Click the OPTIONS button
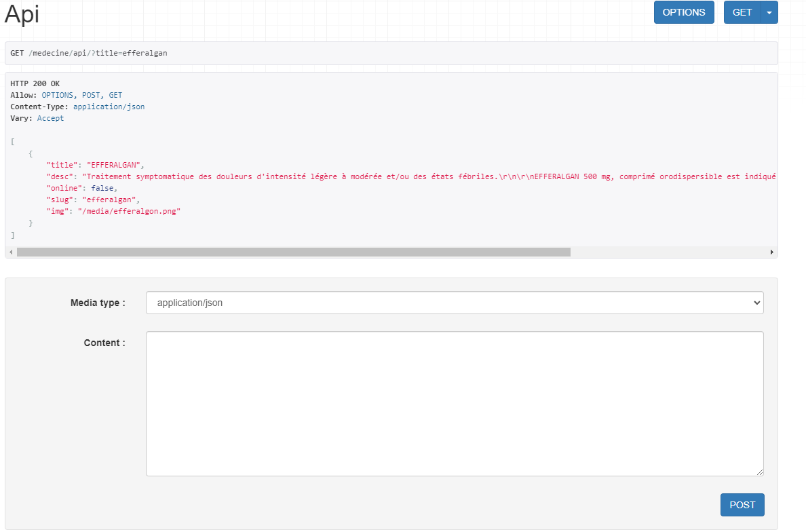806x532 pixels. point(683,12)
